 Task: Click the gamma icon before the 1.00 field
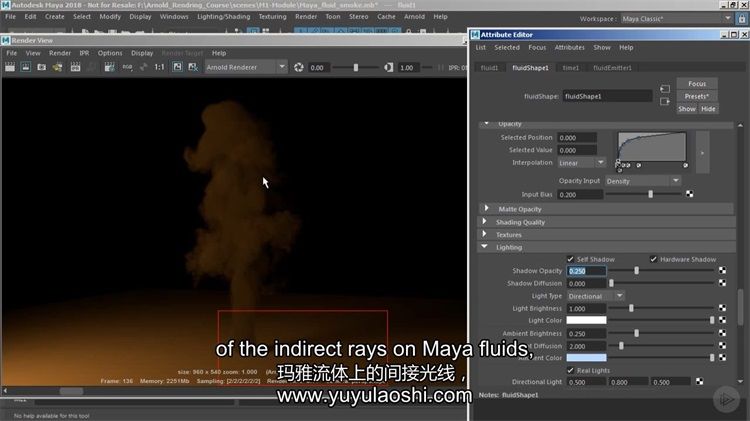pos(389,67)
